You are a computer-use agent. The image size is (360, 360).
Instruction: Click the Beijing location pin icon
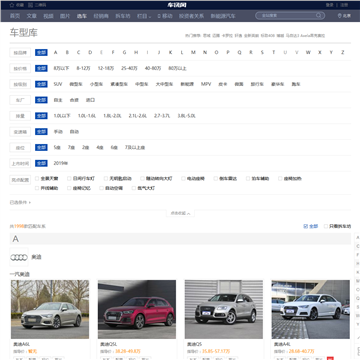point(340,16)
